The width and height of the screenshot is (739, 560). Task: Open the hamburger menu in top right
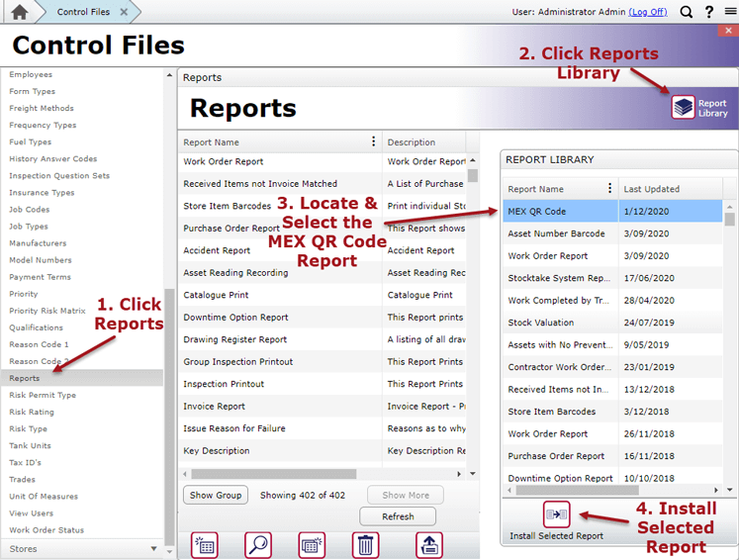tap(728, 12)
